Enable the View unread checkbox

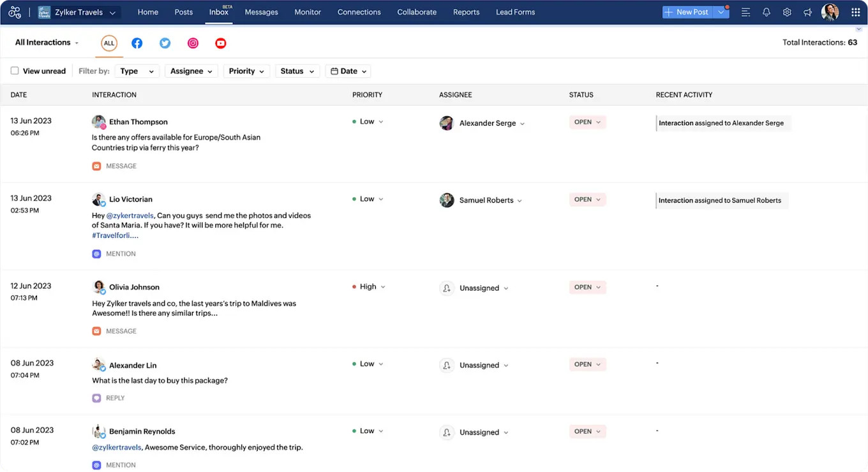pos(14,71)
